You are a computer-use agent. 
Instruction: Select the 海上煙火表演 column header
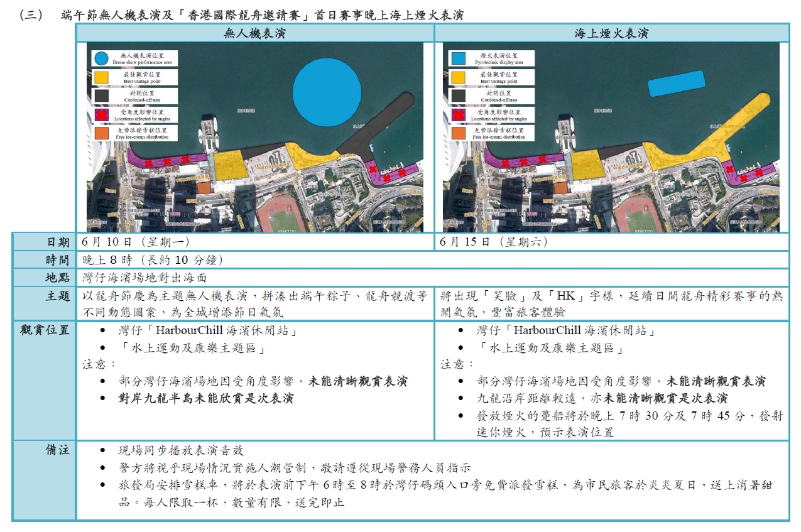[611, 34]
